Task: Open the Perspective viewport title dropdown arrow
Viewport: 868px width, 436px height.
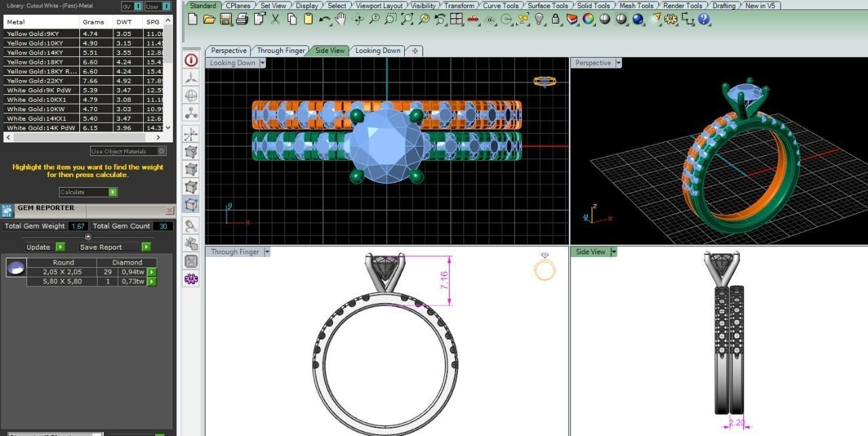Action: [618, 63]
